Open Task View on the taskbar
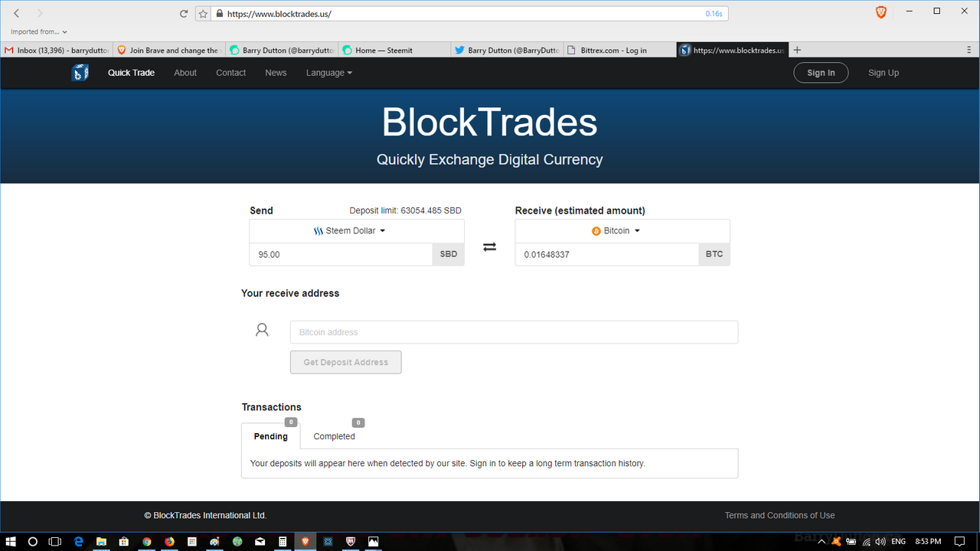980x551 pixels. pos(55,541)
